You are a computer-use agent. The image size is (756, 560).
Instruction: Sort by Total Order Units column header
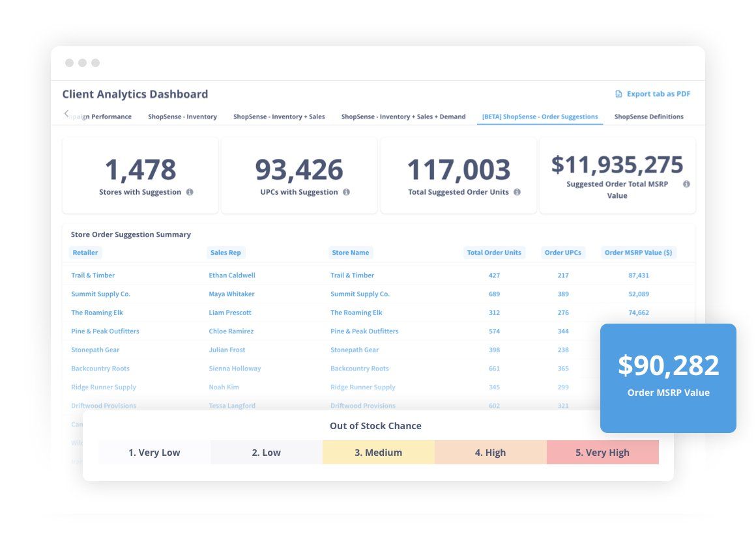coord(494,253)
